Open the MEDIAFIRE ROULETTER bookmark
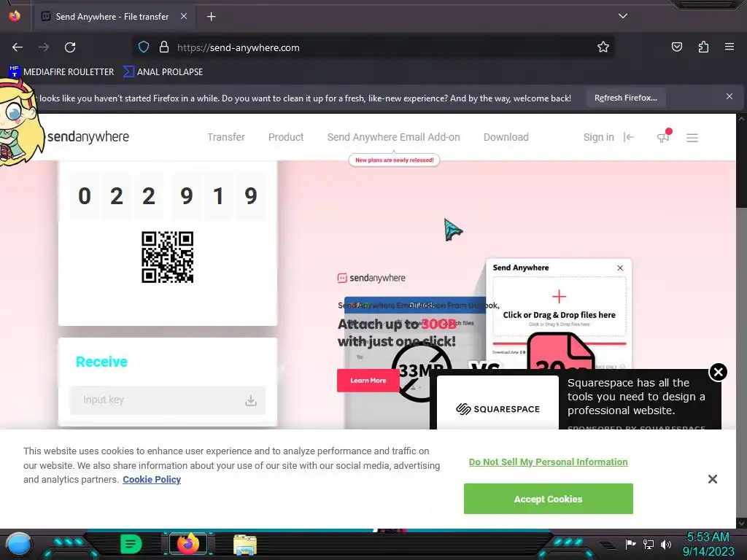Viewport: 747px width, 560px height. click(62, 72)
